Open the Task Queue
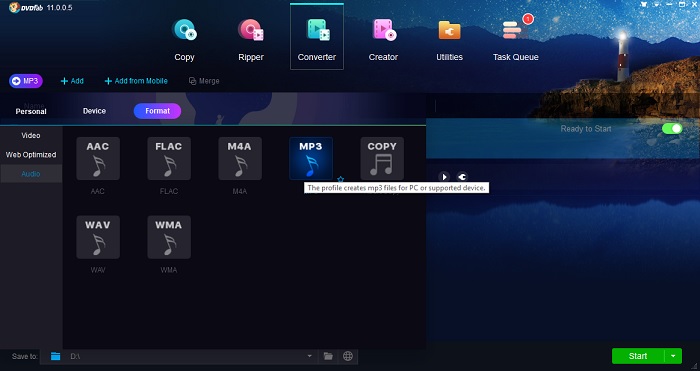This screenshot has height=371, width=700. tap(516, 40)
